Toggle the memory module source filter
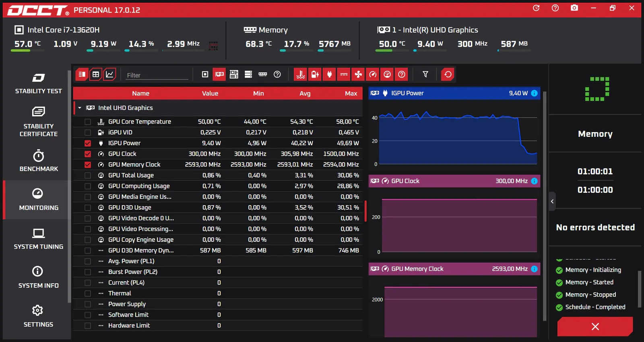The width and height of the screenshot is (644, 342). click(x=263, y=74)
